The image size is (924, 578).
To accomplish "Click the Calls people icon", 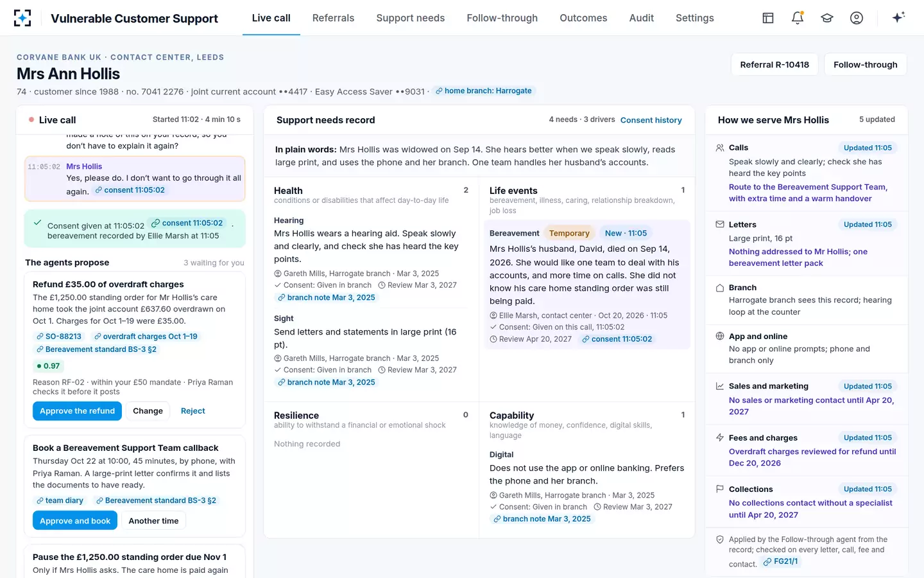I will click(x=720, y=148).
